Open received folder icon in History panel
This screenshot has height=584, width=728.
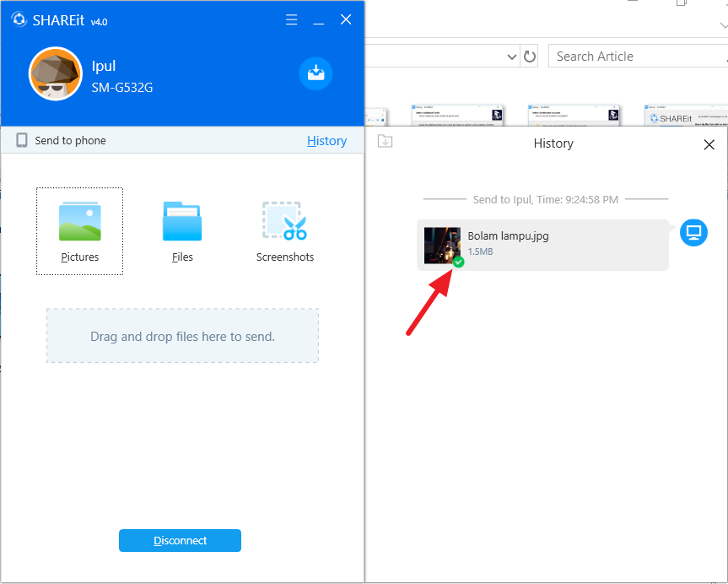click(385, 141)
